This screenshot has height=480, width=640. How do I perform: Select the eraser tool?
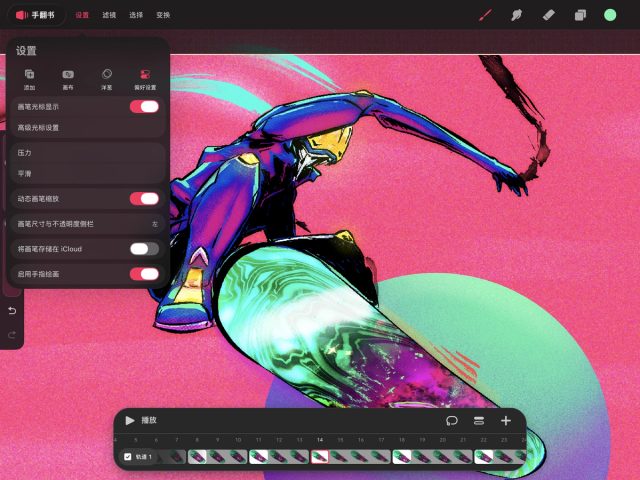click(548, 15)
